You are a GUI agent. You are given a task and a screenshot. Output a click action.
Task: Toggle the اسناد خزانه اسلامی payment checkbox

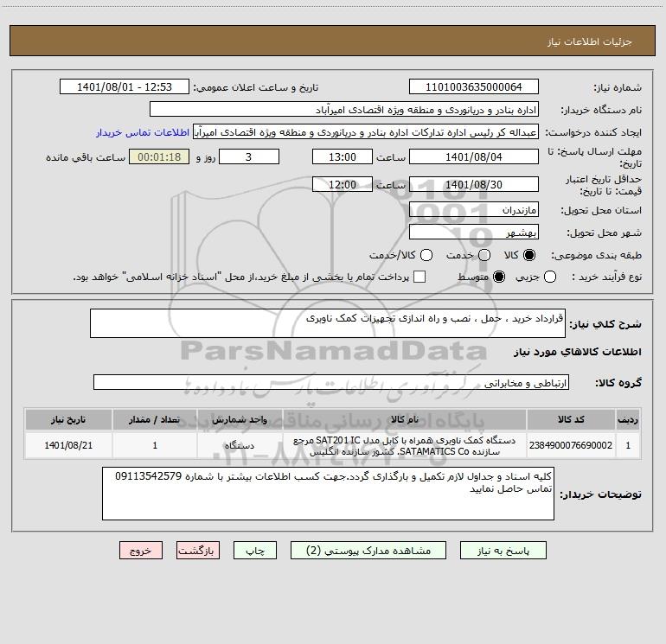tap(419, 277)
